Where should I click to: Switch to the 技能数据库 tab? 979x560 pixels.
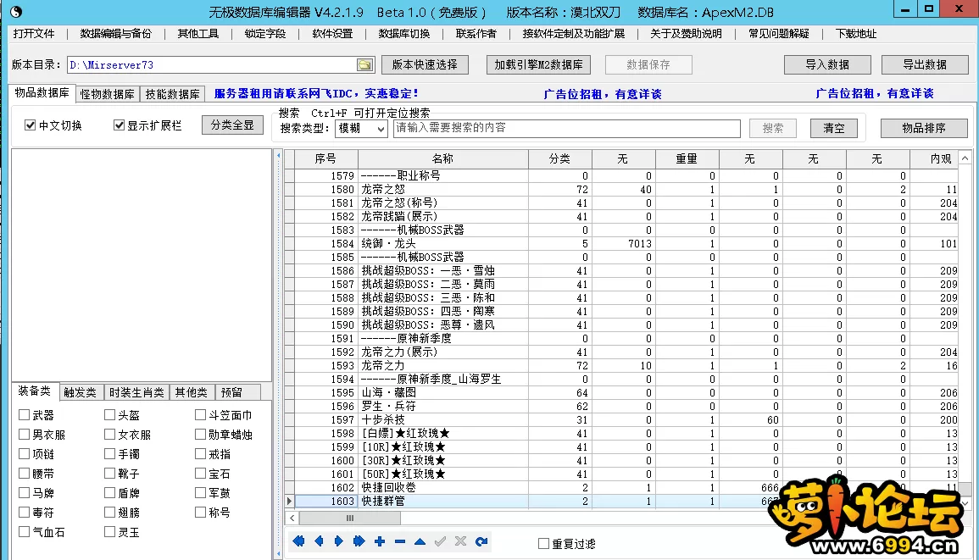pyautogui.click(x=172, y=94)
